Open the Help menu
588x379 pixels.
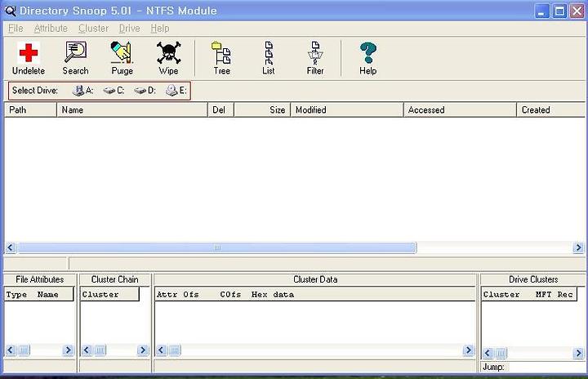[x=160, y=29]
